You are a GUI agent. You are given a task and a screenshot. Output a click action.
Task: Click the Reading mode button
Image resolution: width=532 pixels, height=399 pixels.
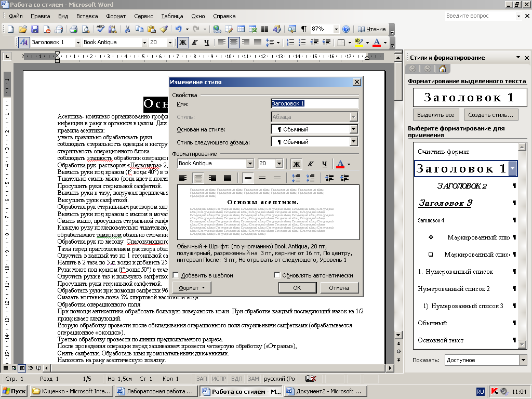[371, 29]
